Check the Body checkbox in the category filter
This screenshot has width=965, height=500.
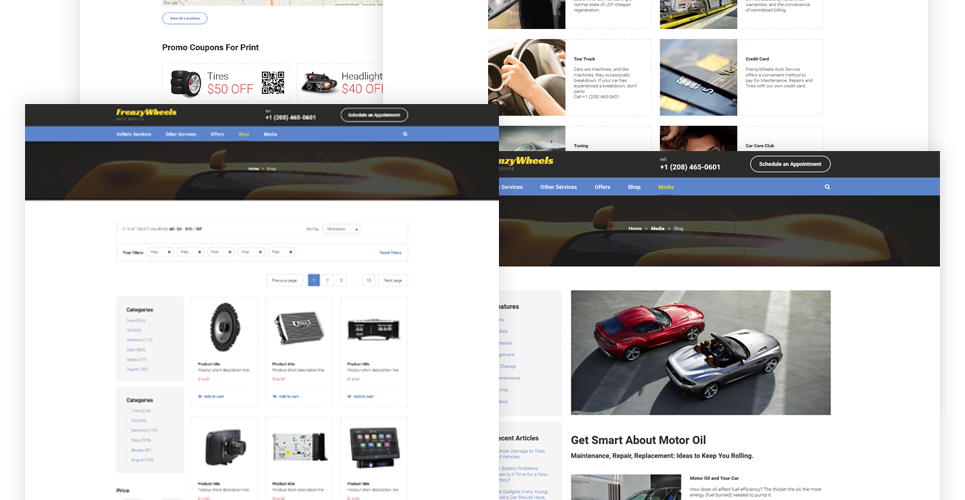click(x=129, y=440)
